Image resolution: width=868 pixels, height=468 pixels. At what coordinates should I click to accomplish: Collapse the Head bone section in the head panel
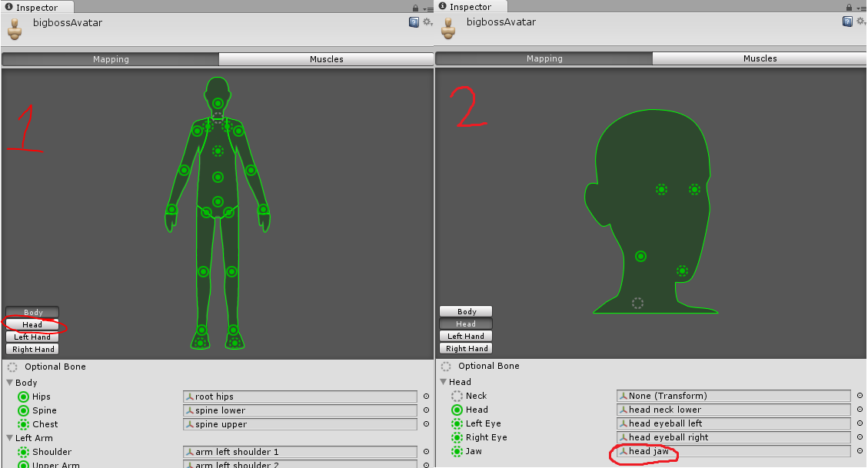click(444, 382)
